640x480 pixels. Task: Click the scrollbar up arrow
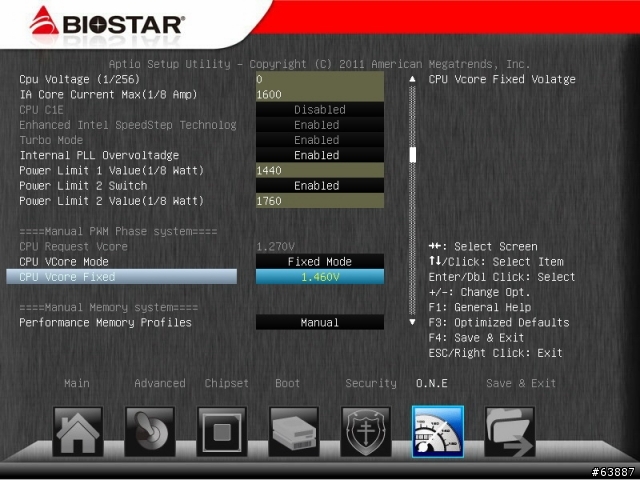(413, 79)
